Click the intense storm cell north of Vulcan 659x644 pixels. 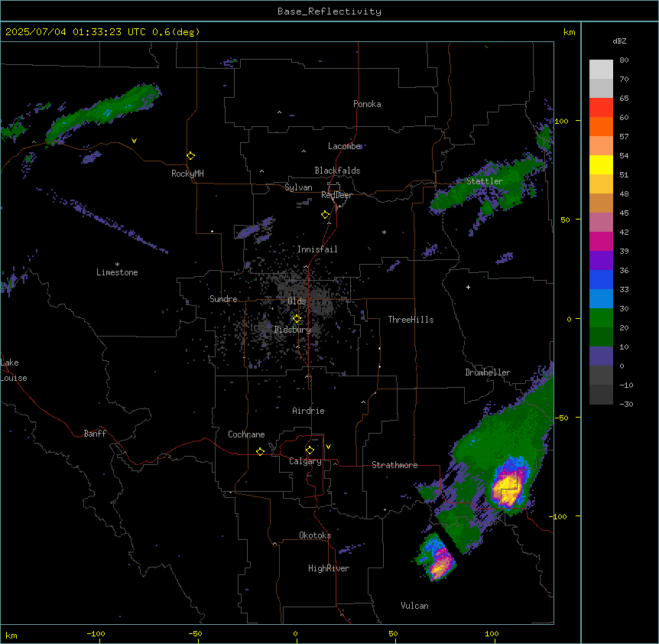tap(440, 564)
